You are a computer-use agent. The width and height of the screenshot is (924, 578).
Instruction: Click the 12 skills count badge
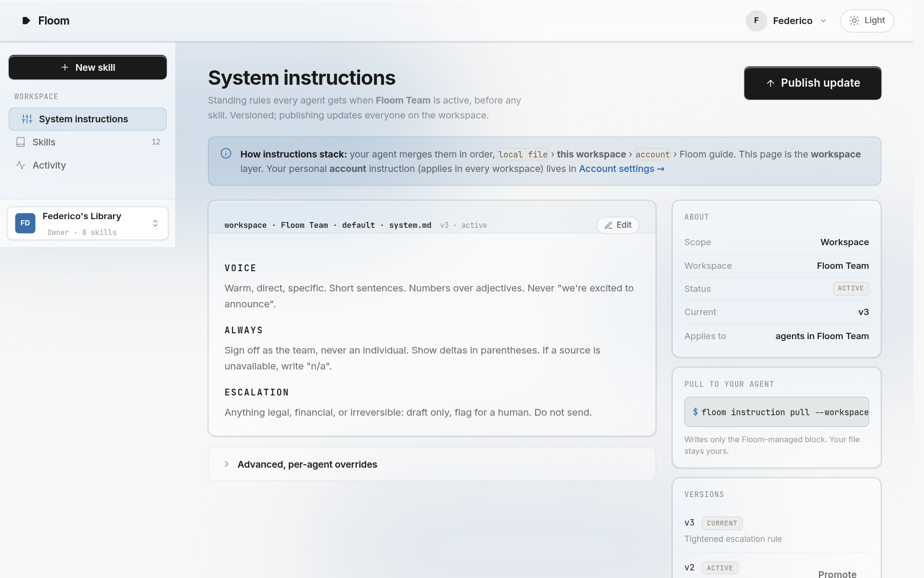click(x=155, y=142)
